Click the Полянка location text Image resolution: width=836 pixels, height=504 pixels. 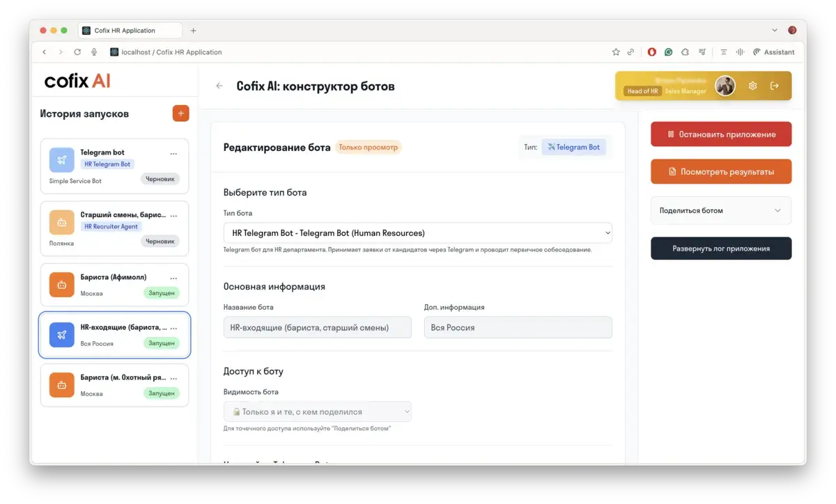click(61, 244)
